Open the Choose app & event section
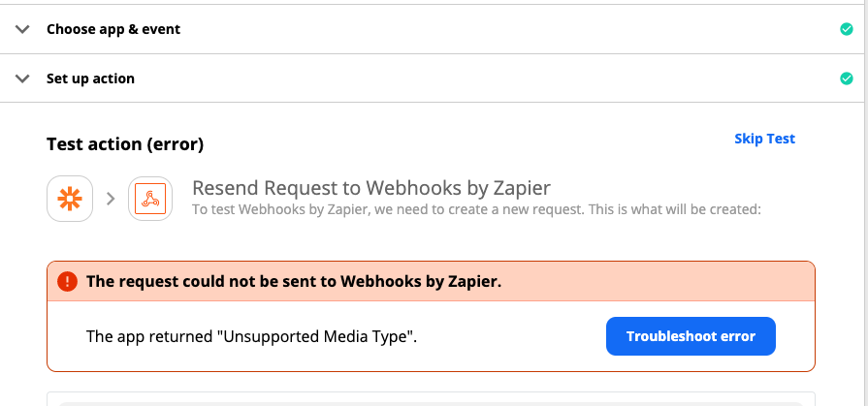This screenshot has width=868, height=406. tap(432, 29)
